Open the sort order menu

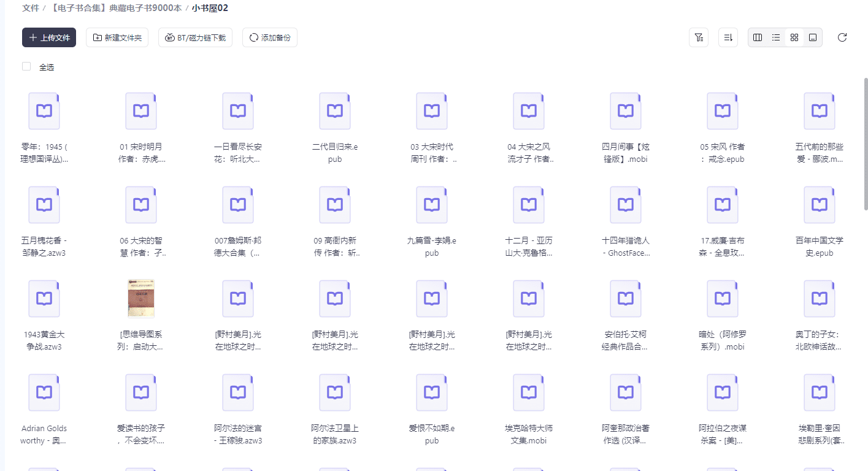click(x=728, y=37)
